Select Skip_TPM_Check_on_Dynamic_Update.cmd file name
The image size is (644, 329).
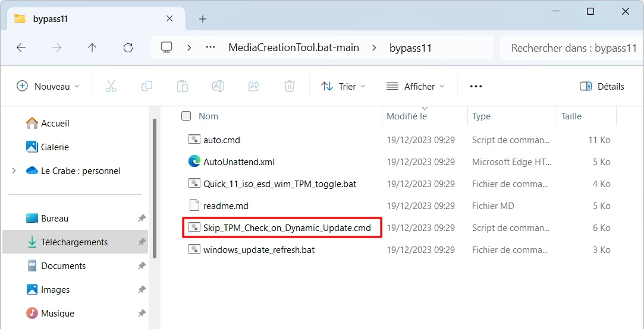pyautogui.click(x=287, y=227)
